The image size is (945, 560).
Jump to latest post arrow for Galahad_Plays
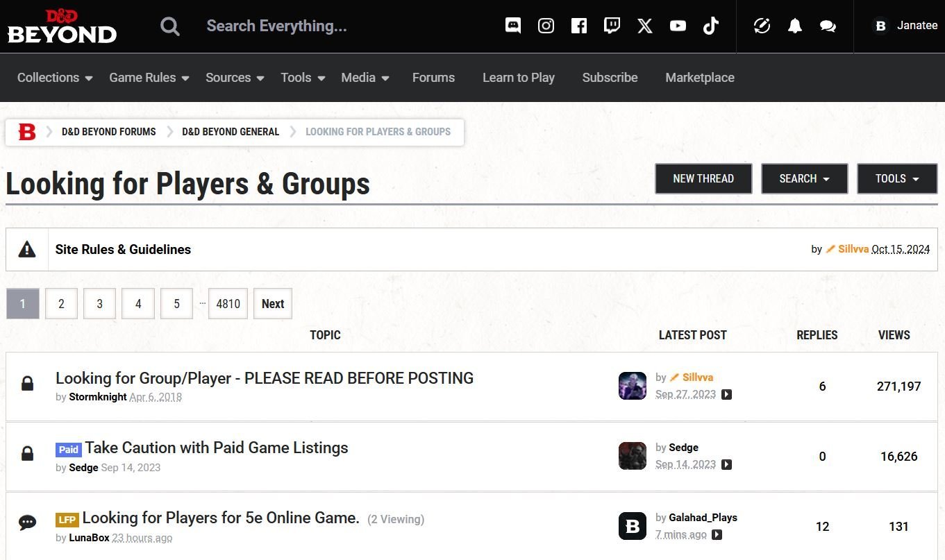717,534
